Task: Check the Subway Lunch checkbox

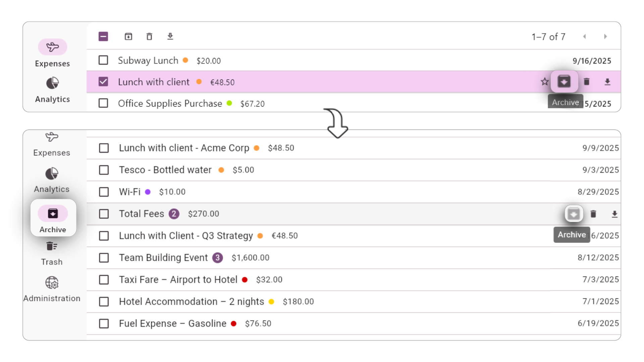Action: click(x=103, y=60)
